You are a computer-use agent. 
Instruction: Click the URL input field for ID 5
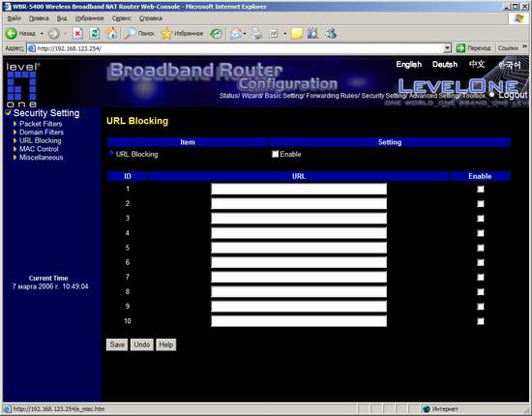[299, 248]
